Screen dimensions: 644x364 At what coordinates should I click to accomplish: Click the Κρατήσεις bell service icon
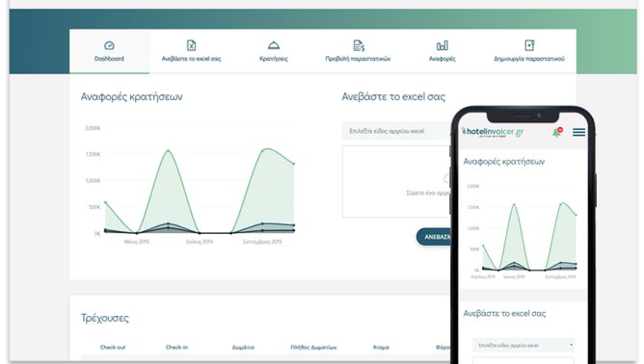point(274,45)
